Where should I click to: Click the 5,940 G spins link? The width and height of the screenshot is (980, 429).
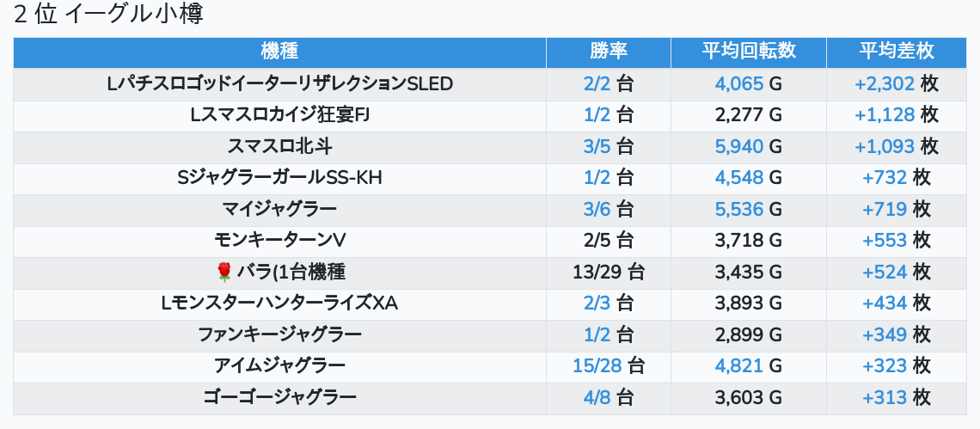[739, 146]
